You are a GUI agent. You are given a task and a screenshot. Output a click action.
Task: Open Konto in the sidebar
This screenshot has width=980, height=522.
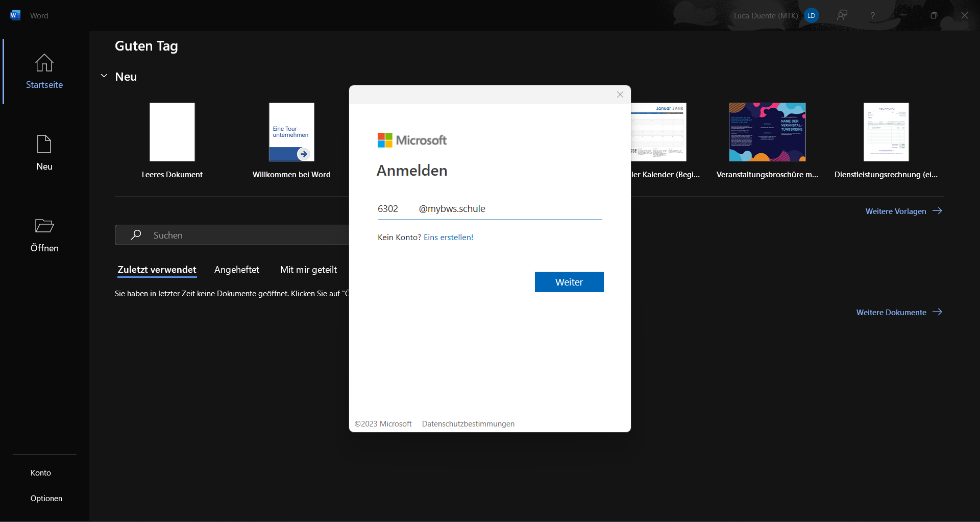click(x=41, y=473)
